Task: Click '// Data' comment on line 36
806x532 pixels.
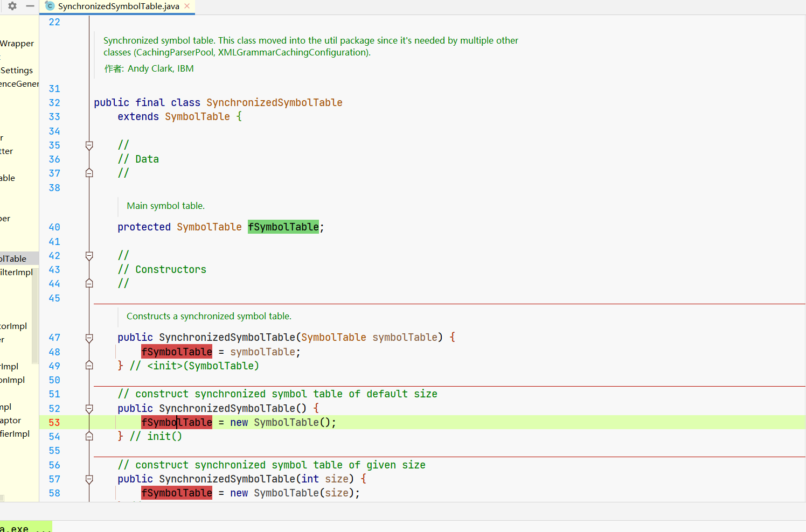Action: click(138, 159)
